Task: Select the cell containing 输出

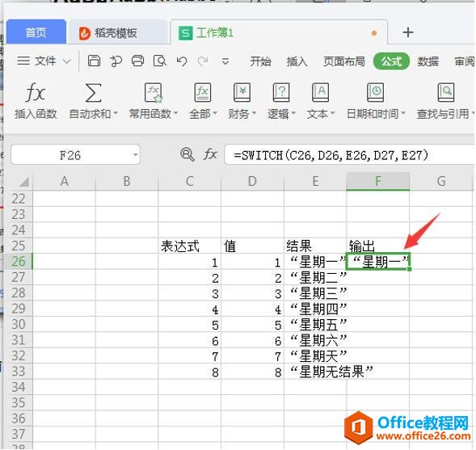Action: [377, 246]
